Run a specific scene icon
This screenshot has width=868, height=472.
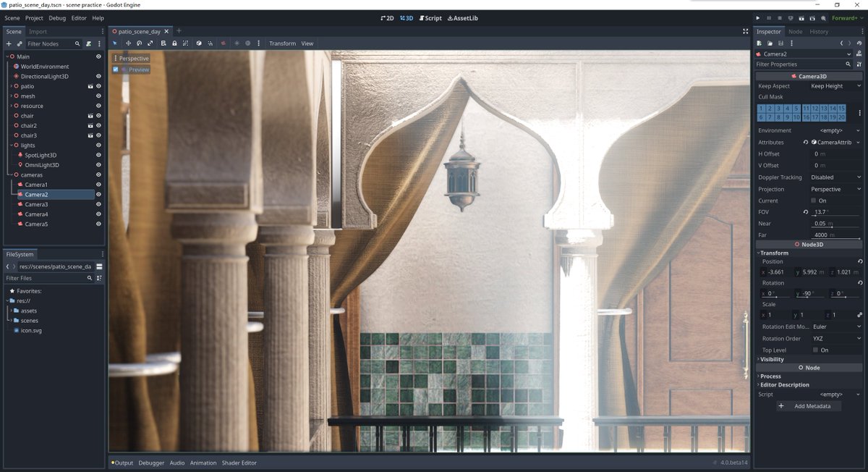pyautogui.click(x=813, y=18)
